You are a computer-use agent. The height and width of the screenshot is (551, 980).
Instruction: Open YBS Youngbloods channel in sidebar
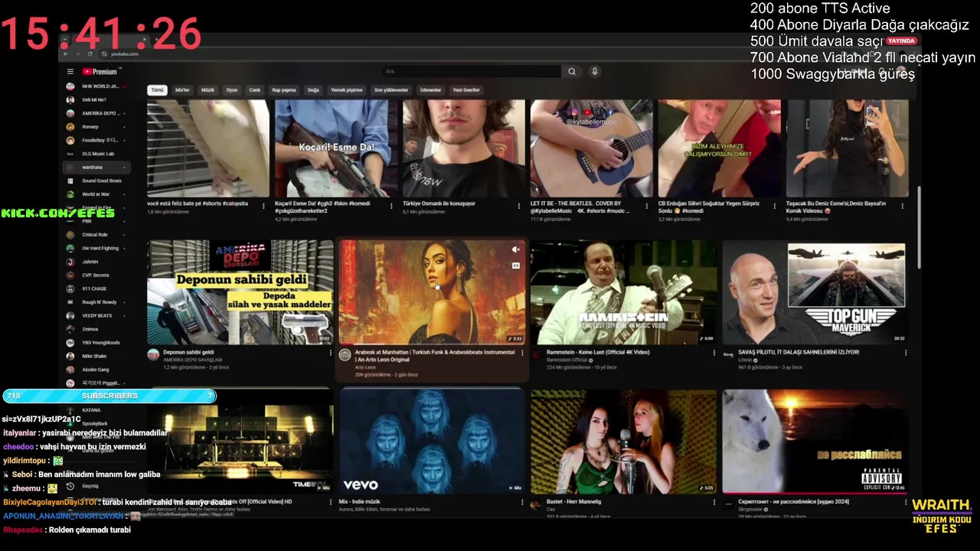[x=96, y=342]
